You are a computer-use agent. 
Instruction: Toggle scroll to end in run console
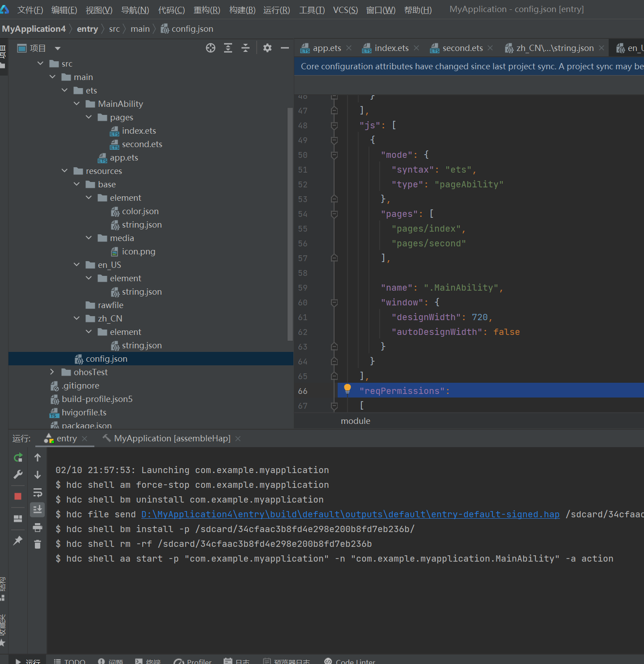click(38, 509)
